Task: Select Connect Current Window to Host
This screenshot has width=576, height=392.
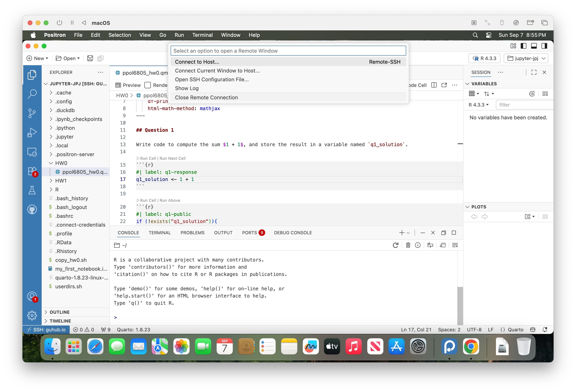Action: (288, 71)
